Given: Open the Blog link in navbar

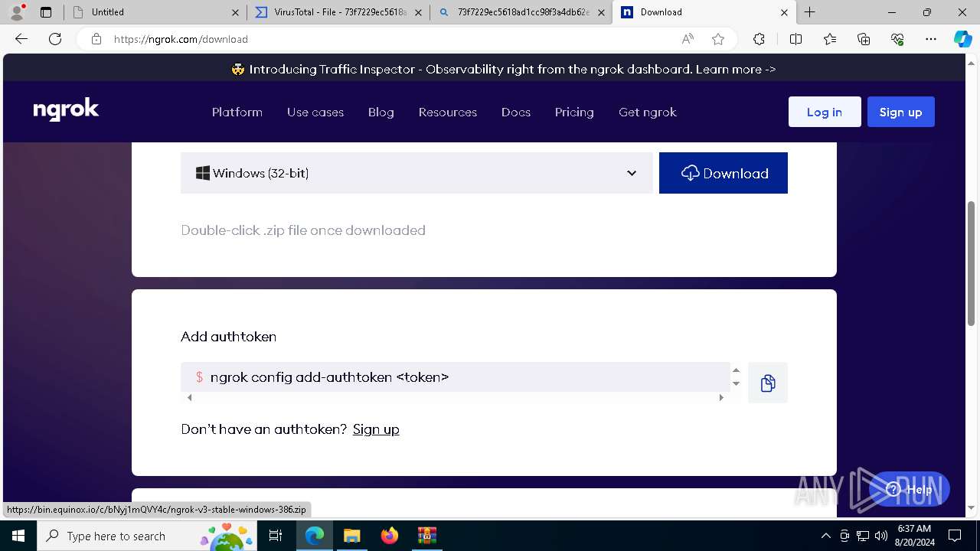Looking at the screenshot, I should (x=381, y=112).
